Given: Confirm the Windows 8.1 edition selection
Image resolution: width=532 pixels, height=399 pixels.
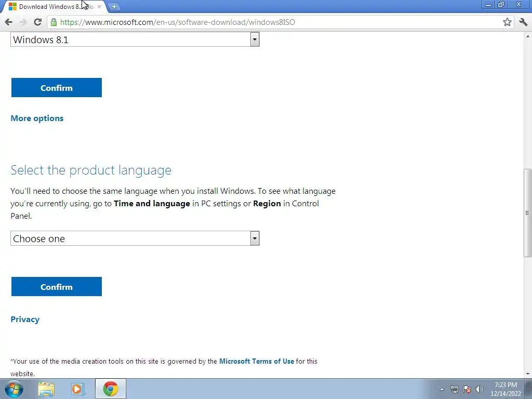Looking at the screenshot, I should pyautogui.click(x=57, y=87).
